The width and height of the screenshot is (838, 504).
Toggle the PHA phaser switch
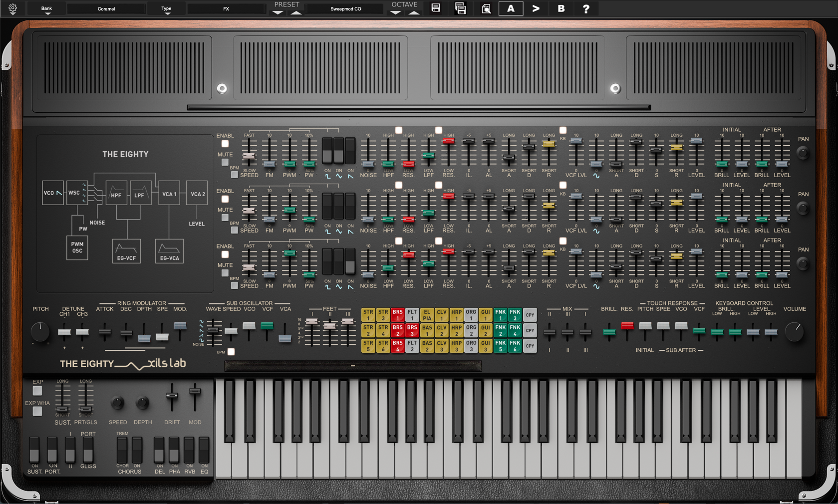coord(174,450)
